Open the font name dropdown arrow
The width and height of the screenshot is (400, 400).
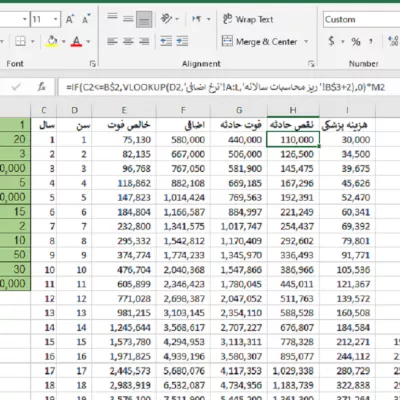click(x=24, y=19)
